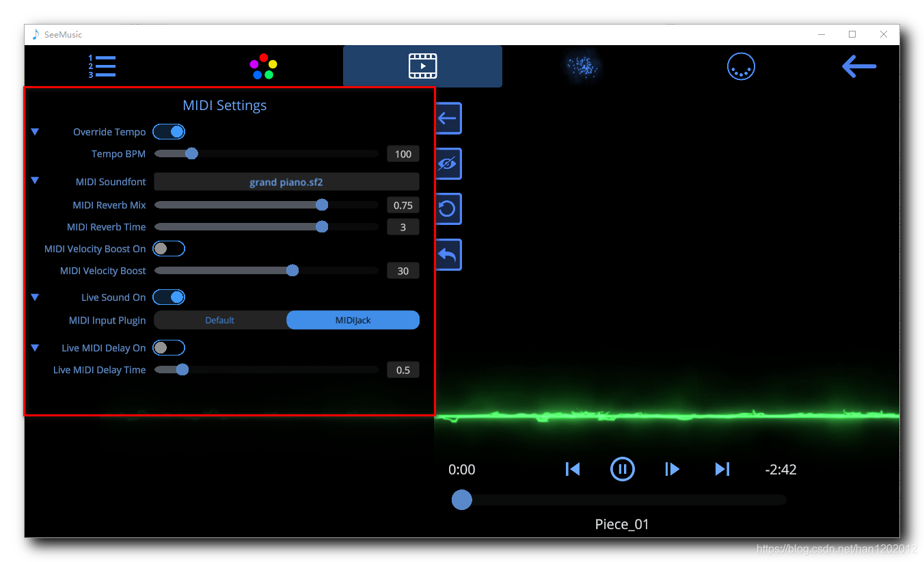924x562 pixels.
Task: Select the video film strip tab
Action: (x=422, y=66)
